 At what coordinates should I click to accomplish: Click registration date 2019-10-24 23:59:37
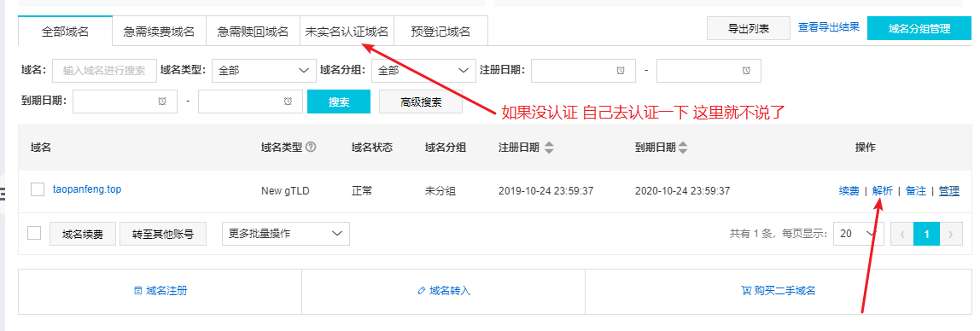(547, 191)
